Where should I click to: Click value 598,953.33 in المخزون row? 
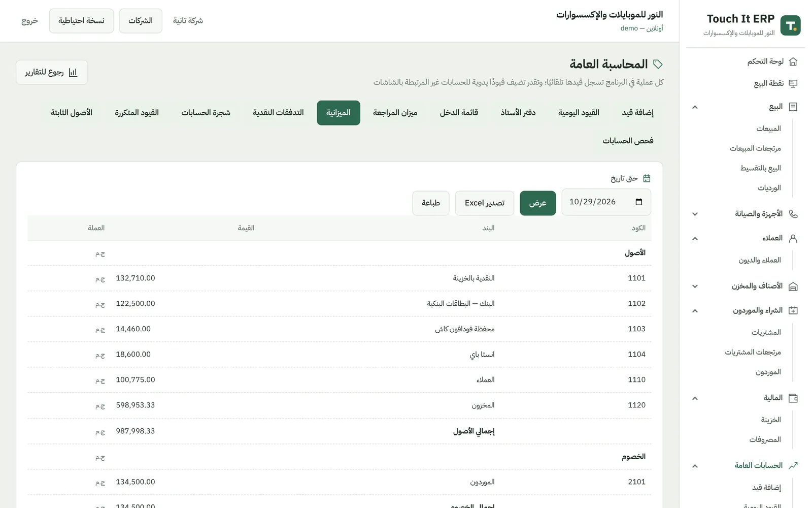(x=136, y=405)
